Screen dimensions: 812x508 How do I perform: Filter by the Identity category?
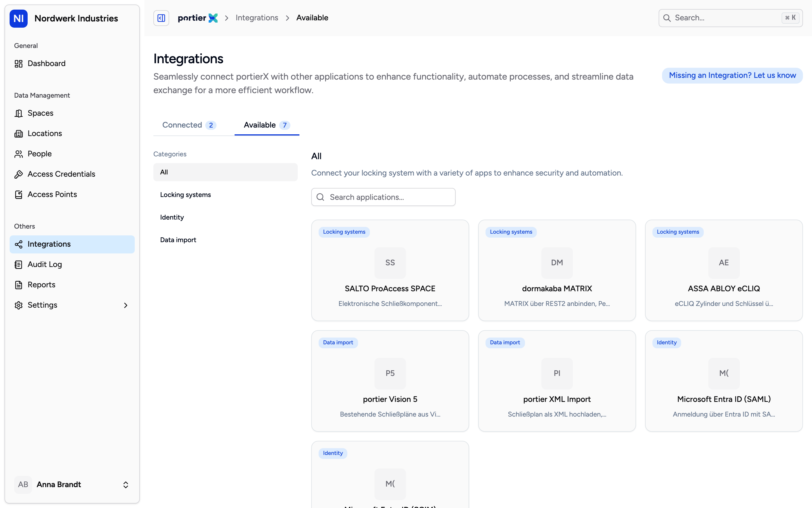click(226, 217)
